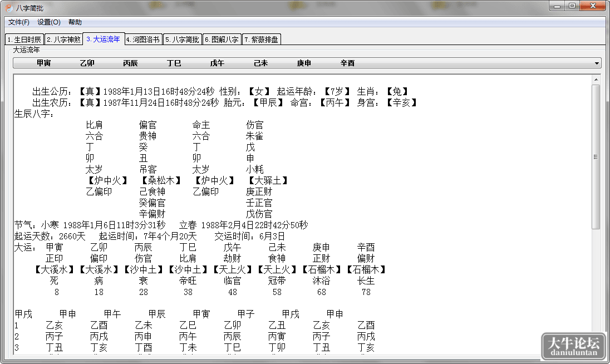The width and height of the screenshot is (610, 364).
Task: Click the hidden stem text 壬正官
Action: tap(259, 203)
